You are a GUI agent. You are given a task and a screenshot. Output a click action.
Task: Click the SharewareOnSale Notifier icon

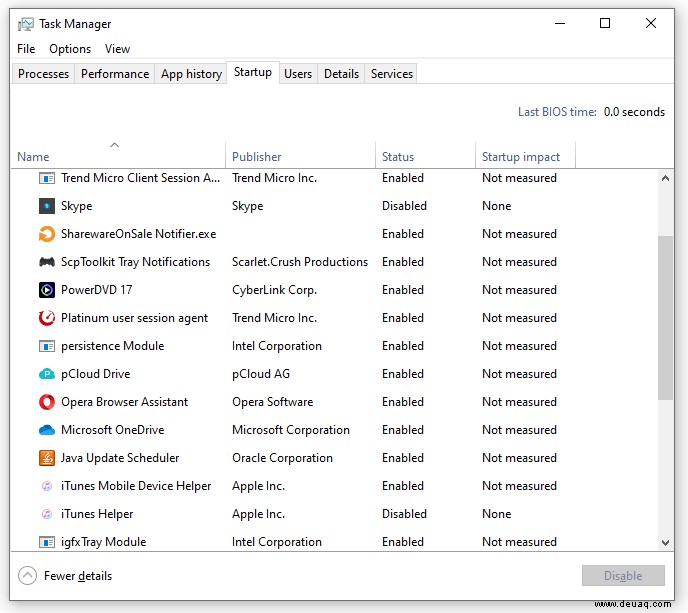47,234
